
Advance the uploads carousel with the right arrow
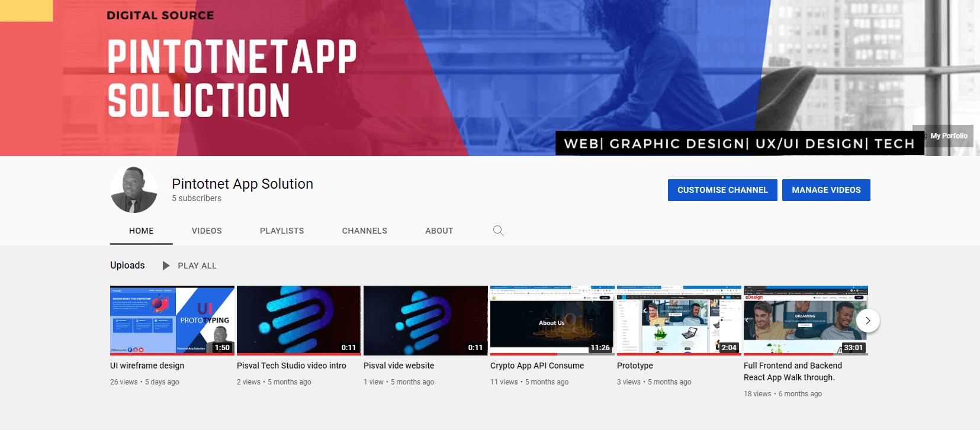pyautogui.click(x=868, y=321)
